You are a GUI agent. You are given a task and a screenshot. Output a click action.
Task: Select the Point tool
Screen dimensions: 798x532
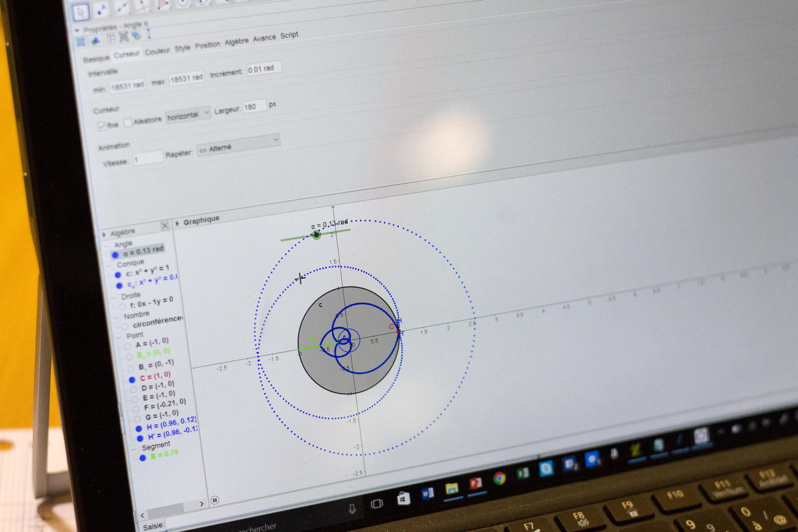(102, 10)
